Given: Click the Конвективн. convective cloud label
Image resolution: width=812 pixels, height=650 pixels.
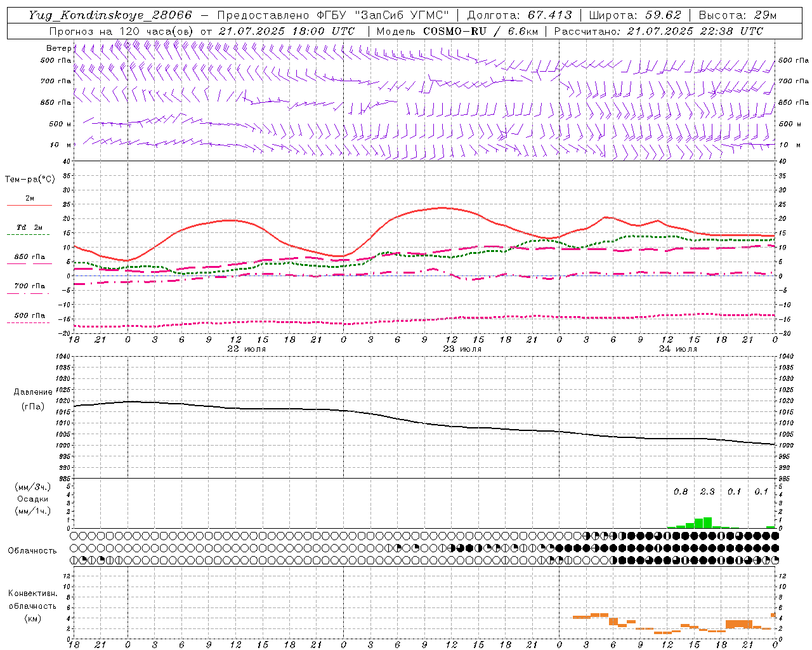Looking at the screenshot, I should click(32, 594).
